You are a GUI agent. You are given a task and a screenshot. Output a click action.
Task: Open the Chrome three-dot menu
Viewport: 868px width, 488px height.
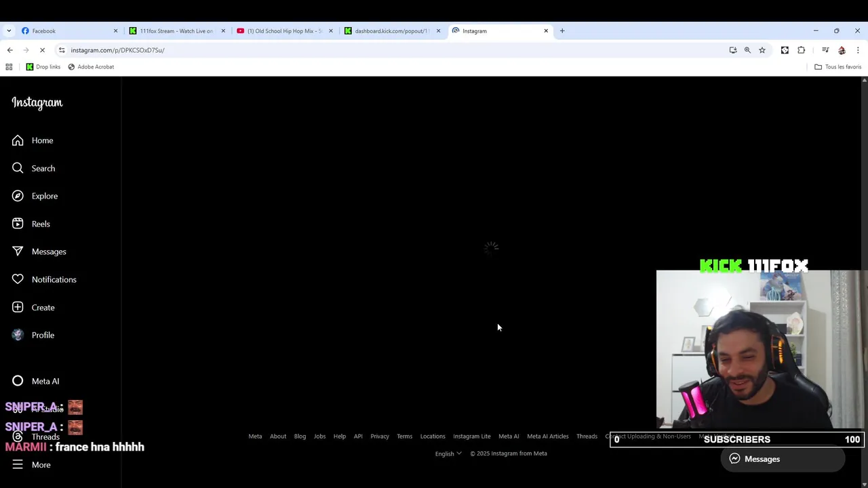click(x=858, y=50)
